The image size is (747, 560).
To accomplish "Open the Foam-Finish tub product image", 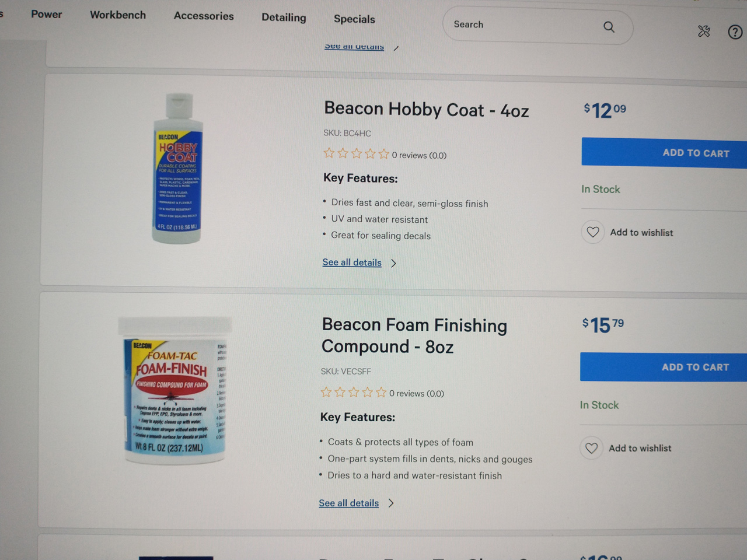I will pos(174,390).
